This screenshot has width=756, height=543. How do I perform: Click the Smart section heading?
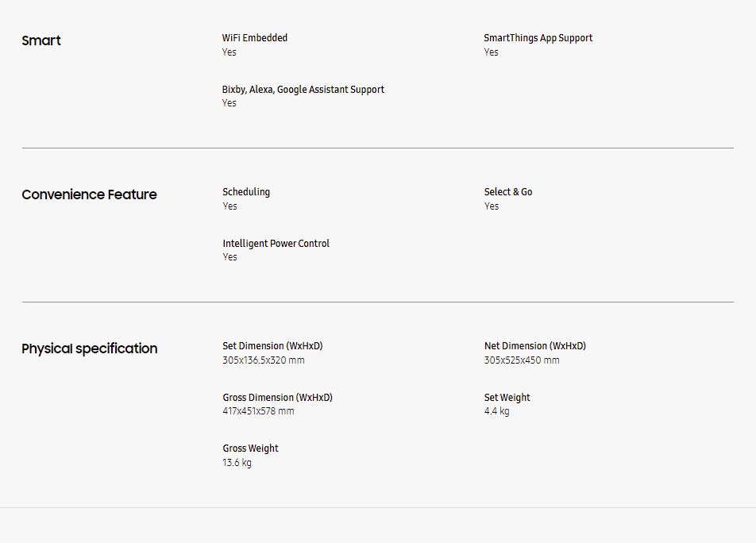pyautogui.click(x=41, y=40)
